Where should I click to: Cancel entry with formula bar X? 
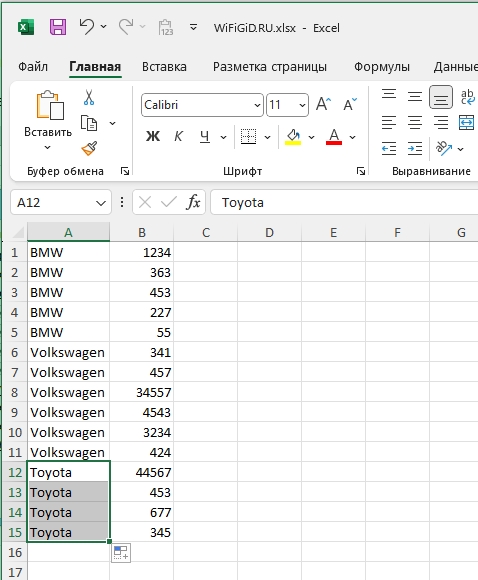point(145,202)
